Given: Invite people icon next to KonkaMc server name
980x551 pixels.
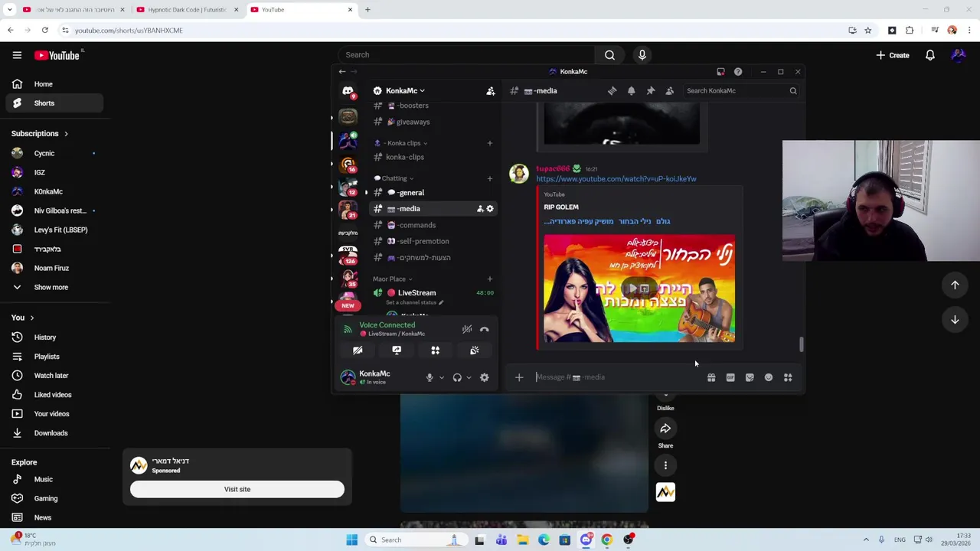Looking at the screenshot, I should (x=491, y=91).
